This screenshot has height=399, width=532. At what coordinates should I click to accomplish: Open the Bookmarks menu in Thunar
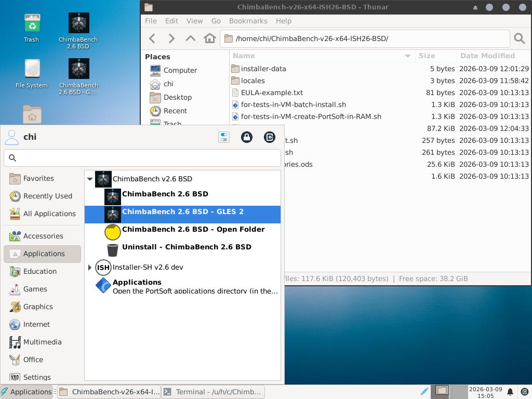tap(248, 21)
